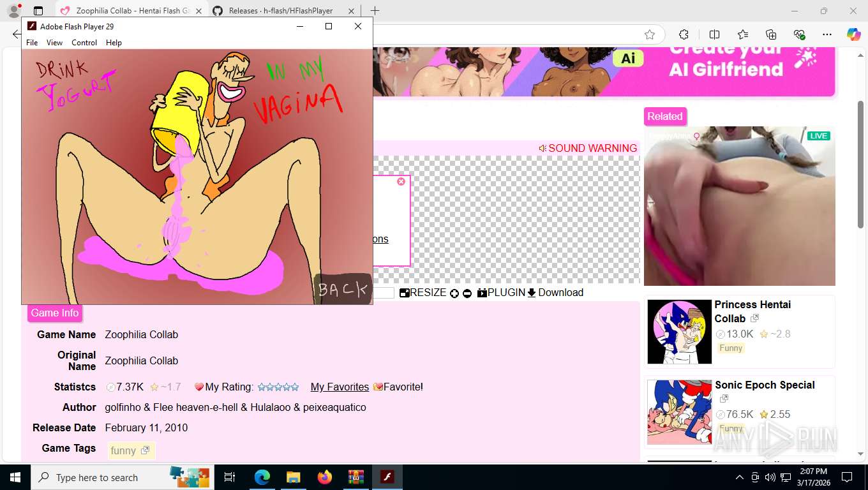
Task: Open the My Favorites link
Action: pos(340,387)
